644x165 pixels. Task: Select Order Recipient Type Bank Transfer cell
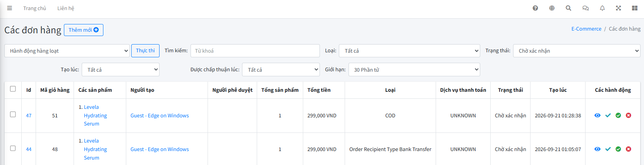[390, 149]
